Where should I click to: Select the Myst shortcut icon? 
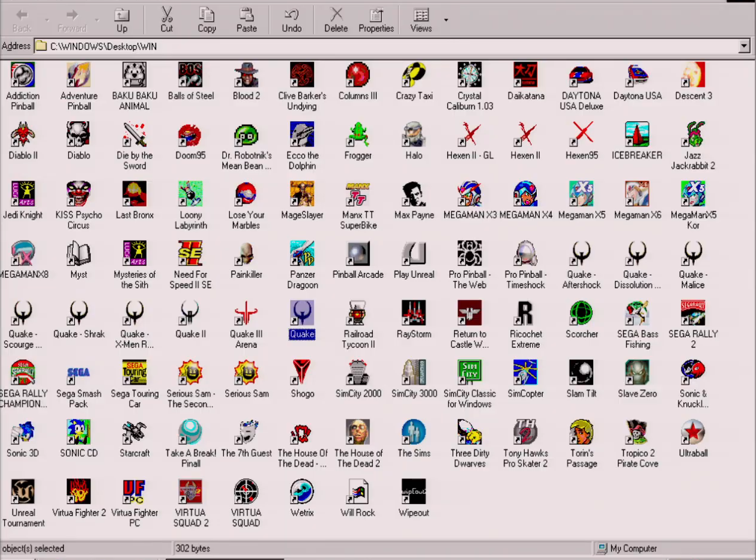(x=79, y=253)
